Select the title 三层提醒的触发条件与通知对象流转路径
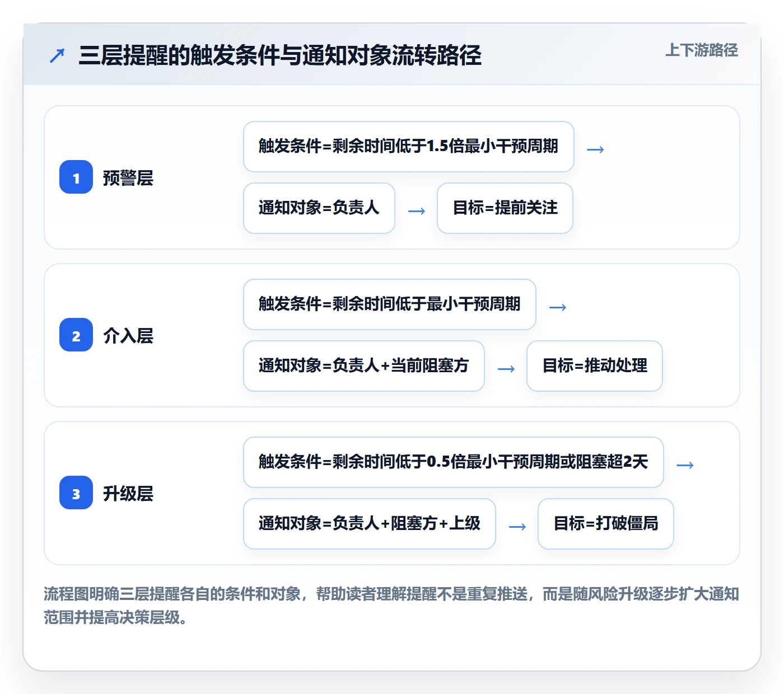The image size is (784, 694). pyautogui.click(x=280, y=55)
